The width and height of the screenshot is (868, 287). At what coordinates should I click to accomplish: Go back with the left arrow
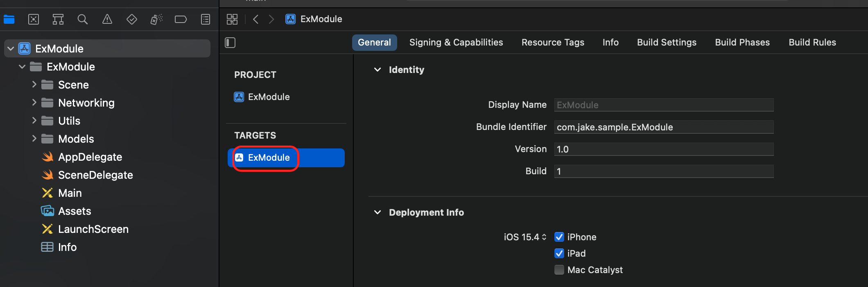tap(256, 19)
